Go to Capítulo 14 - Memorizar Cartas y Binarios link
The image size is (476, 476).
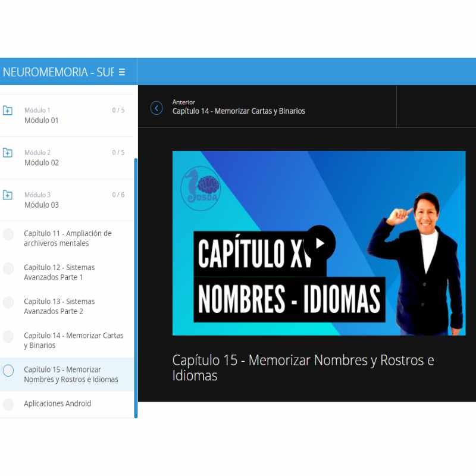point(239,111)
